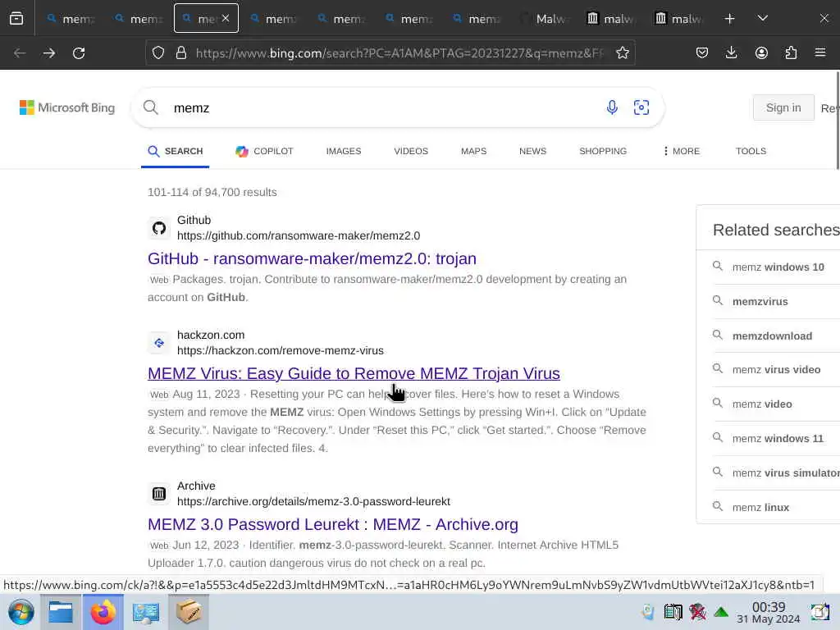Switch to the SHOPPING tab
Image resolution: width=840 pixels, height=630 pixels.
click(x=603, y=152)
